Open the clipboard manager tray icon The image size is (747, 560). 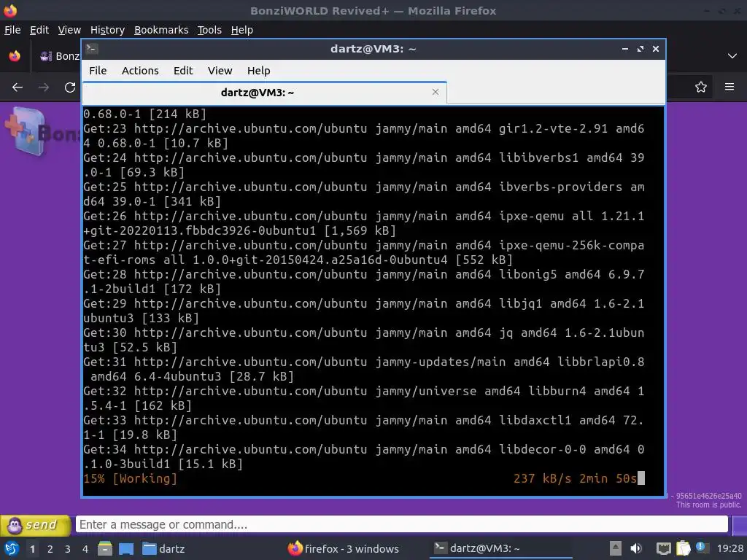tap(683, 548)
